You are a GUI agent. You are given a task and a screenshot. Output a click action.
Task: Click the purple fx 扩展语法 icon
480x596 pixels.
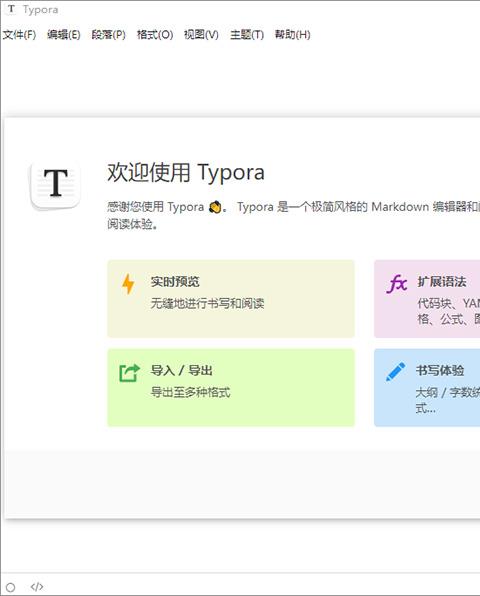coord(396,284)
